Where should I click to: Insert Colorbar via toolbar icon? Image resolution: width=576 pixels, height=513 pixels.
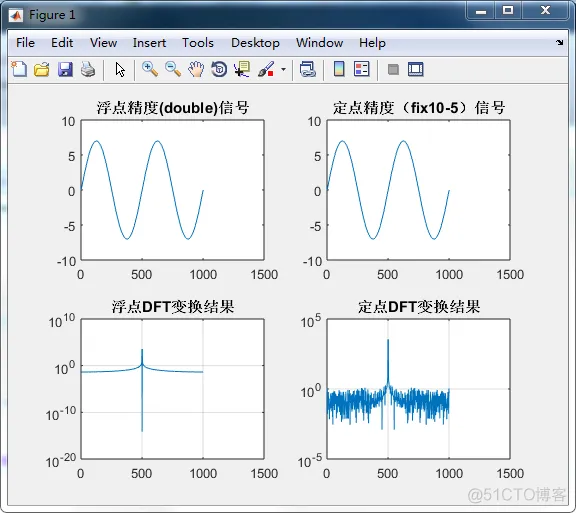(x=339, y=69)
